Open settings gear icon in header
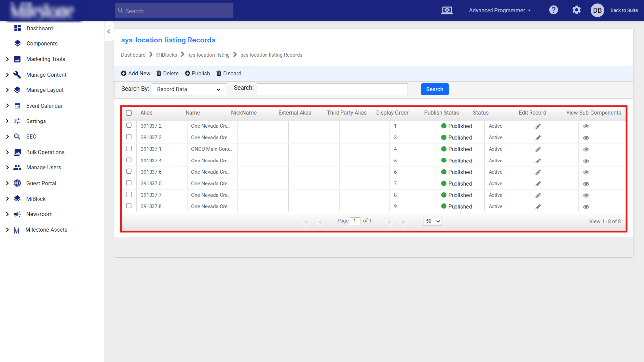644x362 pixels. tap(576, 10)
